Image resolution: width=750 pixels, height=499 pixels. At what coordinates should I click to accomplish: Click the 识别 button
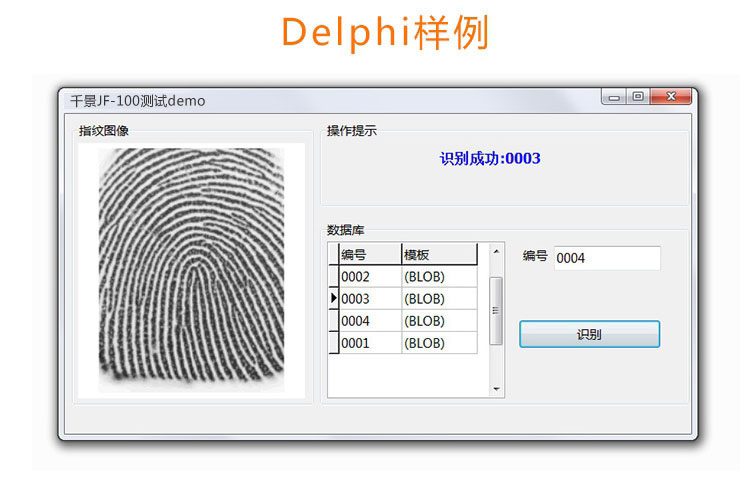(x=589, y=334)
